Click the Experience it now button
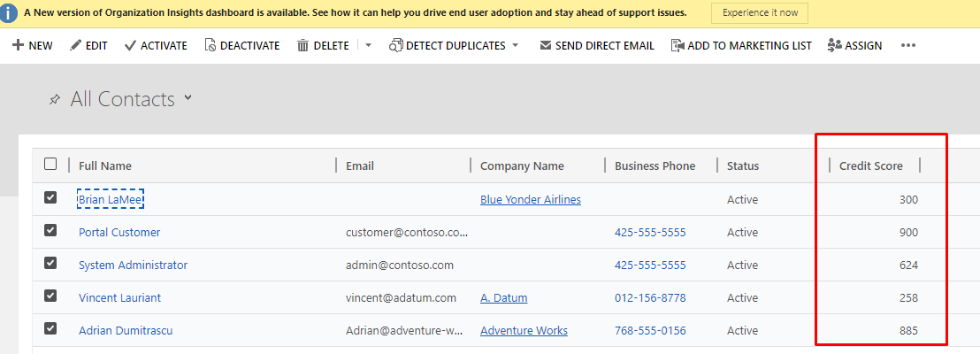Viewport: 980px width, 354px height. click(759, 13)
